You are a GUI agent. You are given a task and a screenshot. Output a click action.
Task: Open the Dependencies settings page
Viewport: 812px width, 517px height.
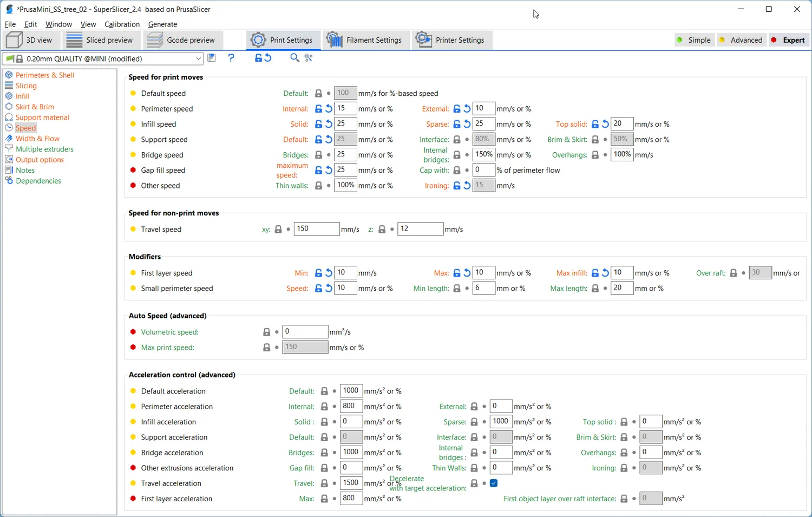click(x=38, y=181)
